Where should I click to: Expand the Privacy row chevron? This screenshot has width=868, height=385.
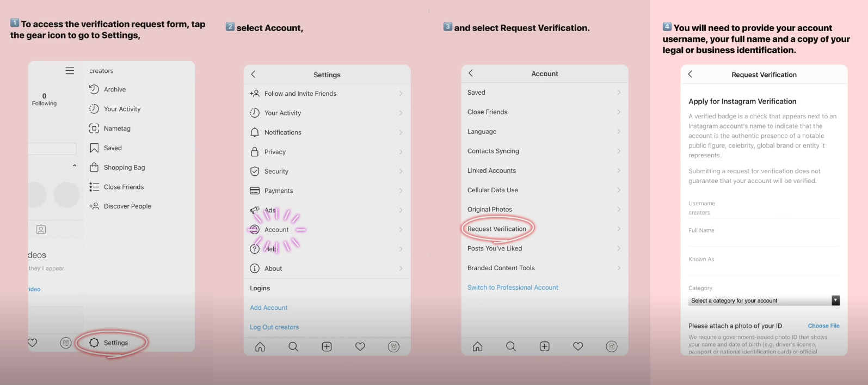(401, 152)
